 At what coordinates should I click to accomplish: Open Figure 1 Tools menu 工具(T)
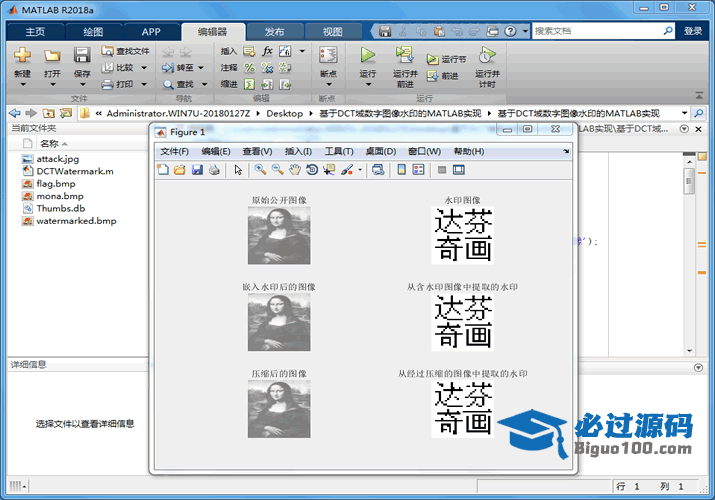339,151
